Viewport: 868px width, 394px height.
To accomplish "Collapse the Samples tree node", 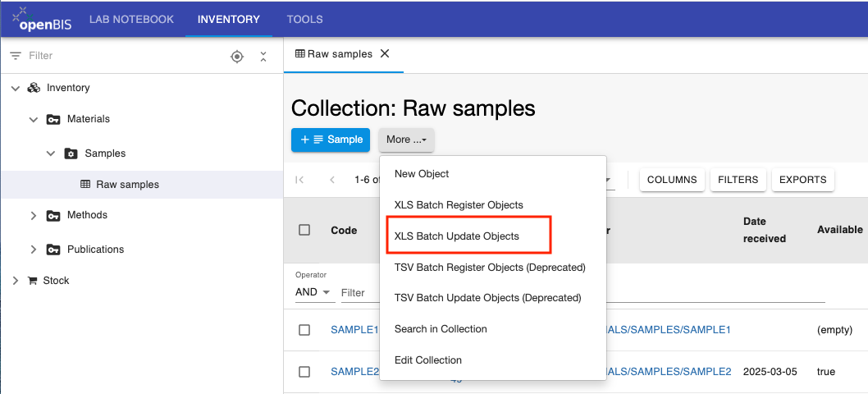I will pyautogui.click(x=51, y=153).
